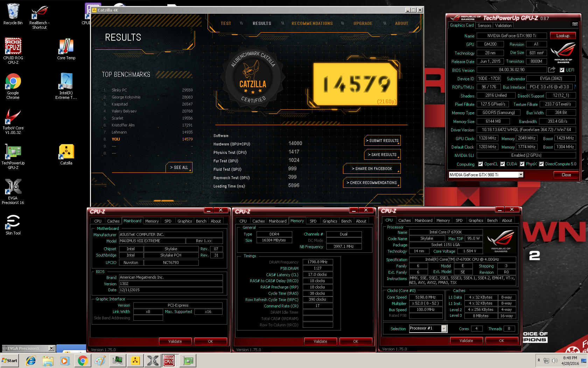Open the RECOMMENDATIONS tab in Catzilla
Image resolution: width=588 pixels, height=368 pixels.
click(x=312, y=23)
